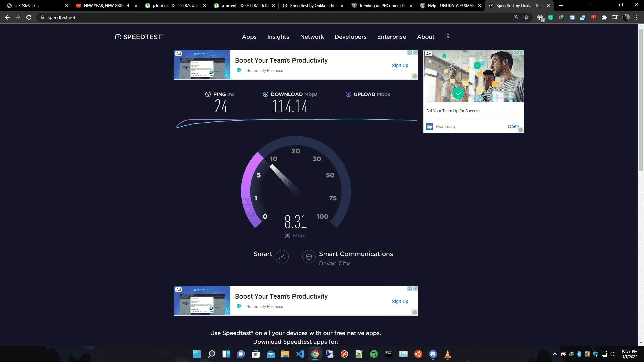
Task: Click the Smart user profile circle icon
Action: coord(282,257)
